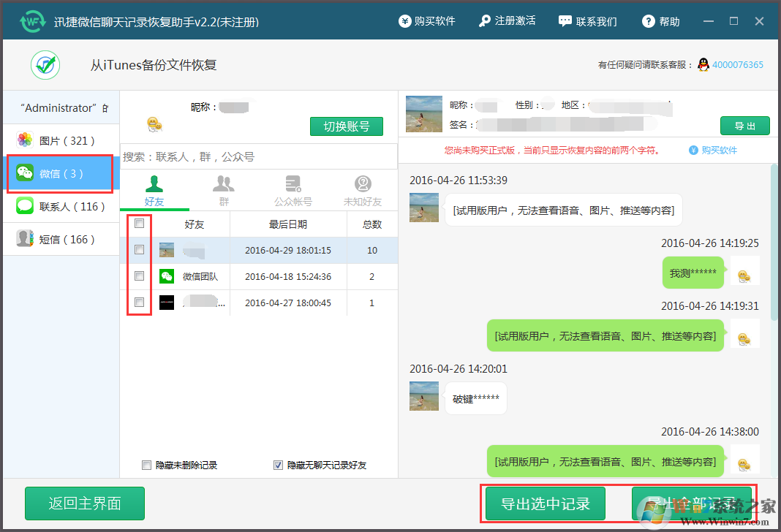Open the 帮助 help menu

660,21
